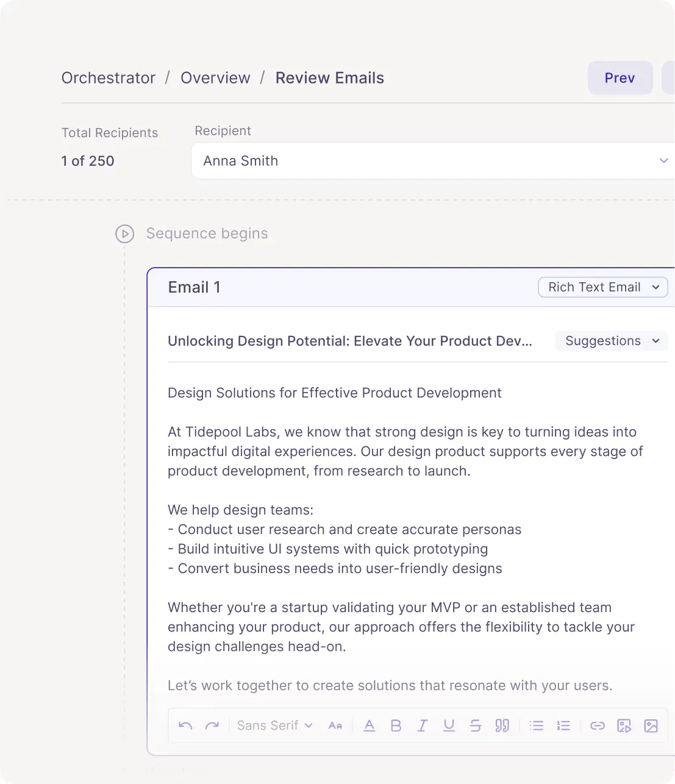Click the play icon beside Sequence begins

pyautogui.click(x=125, y=233)
